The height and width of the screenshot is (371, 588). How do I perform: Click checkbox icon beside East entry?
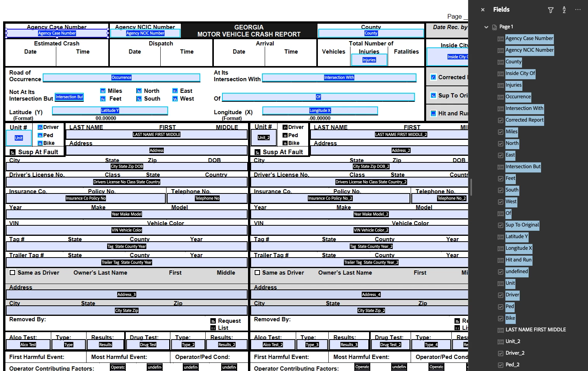click(x=501, y=155)
